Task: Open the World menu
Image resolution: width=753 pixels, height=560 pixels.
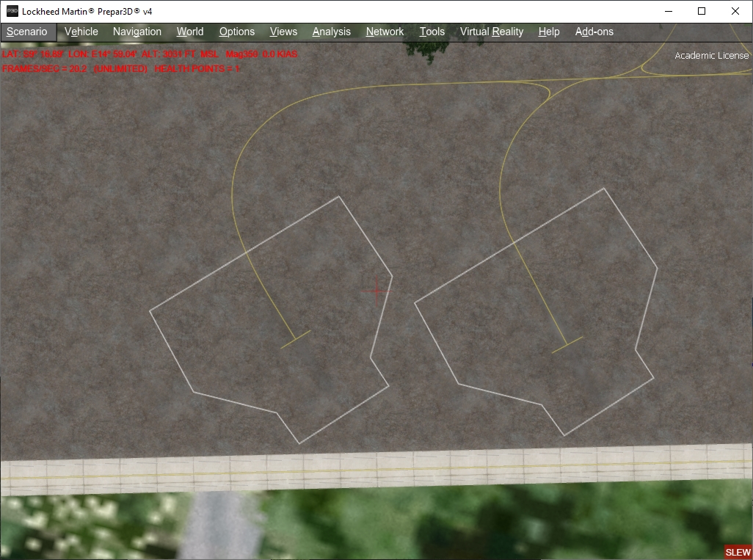Action: pyautogui.click(x=189, y=32)
